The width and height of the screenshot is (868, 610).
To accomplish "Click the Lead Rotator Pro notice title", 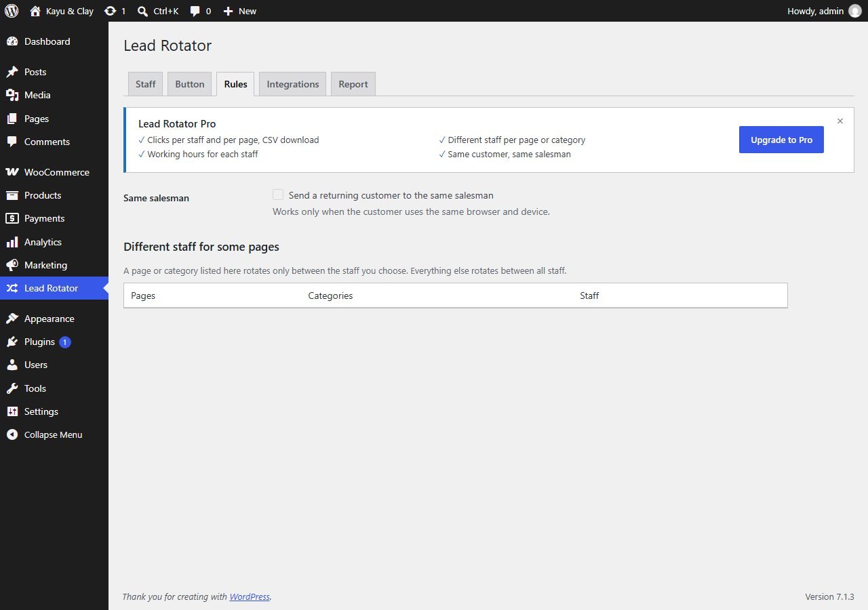I will point(177,124).
